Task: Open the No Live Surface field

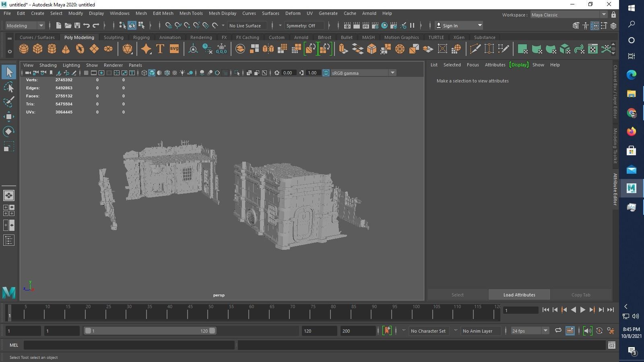Action: (x=247, y=25)
